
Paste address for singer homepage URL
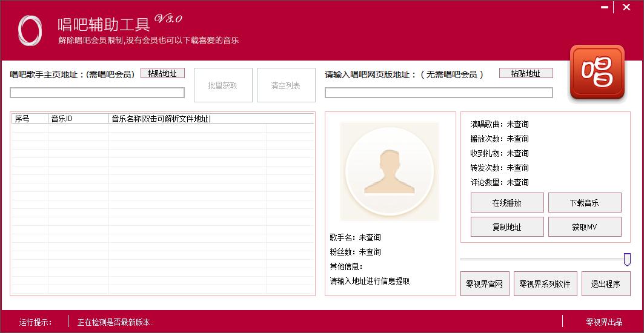pos(162,73)
